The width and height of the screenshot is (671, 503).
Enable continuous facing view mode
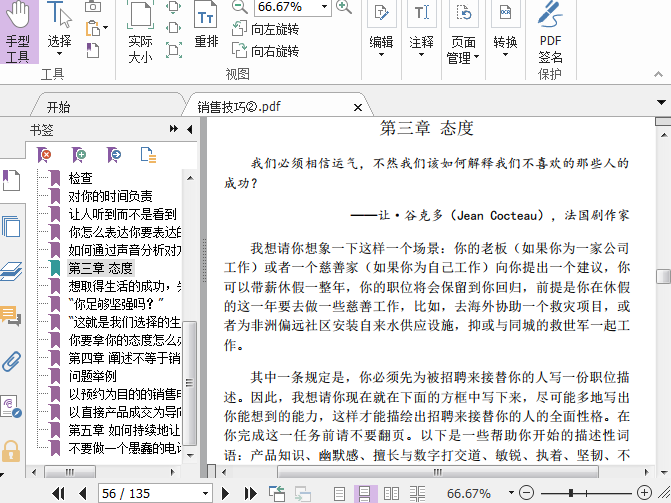pos(417,494)
